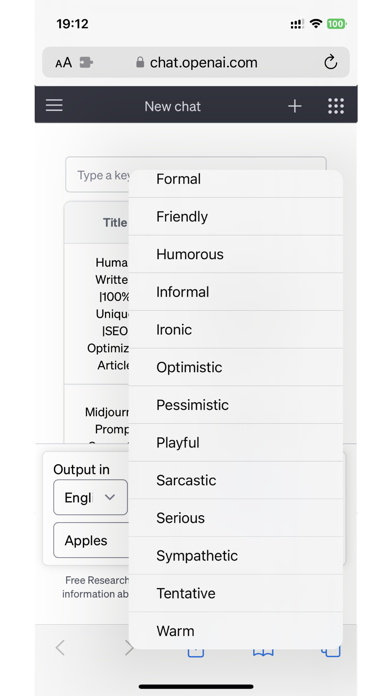Viewport: 392px width, 696px height.
Task: Select Playful tone option
Action: (x=236, y=443)
